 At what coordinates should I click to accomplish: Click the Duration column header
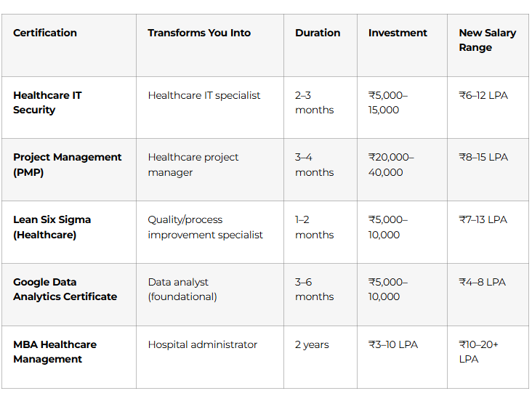point(318,33)
